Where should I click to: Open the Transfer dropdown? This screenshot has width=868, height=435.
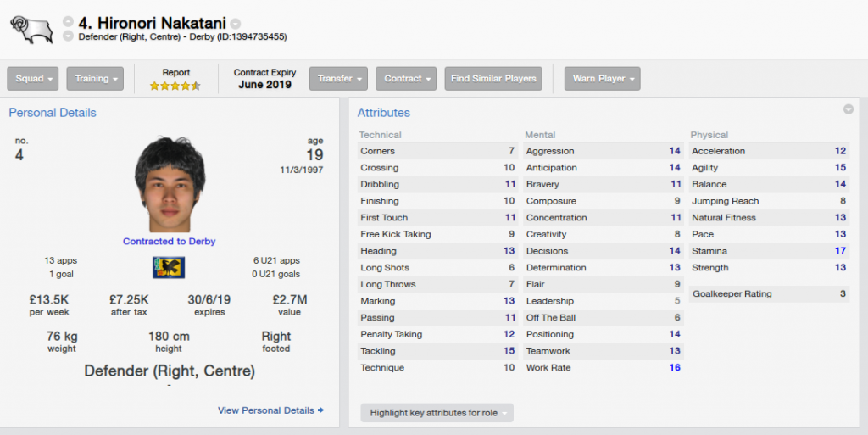338,79
